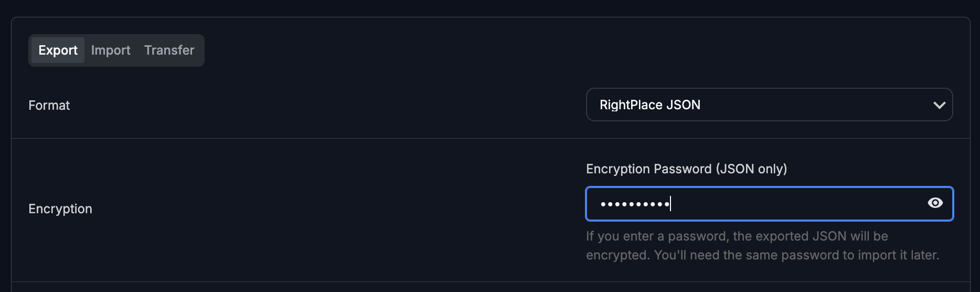Screen dimensions: 980x292
Task: Click the Encryption row label
Action: pos(60,209)
